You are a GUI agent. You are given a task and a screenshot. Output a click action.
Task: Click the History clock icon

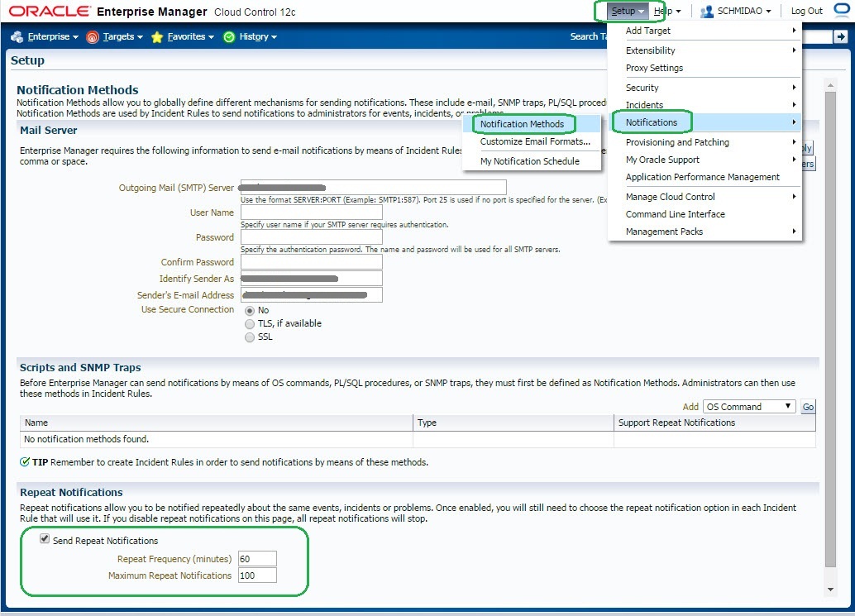tap(229, 37)
